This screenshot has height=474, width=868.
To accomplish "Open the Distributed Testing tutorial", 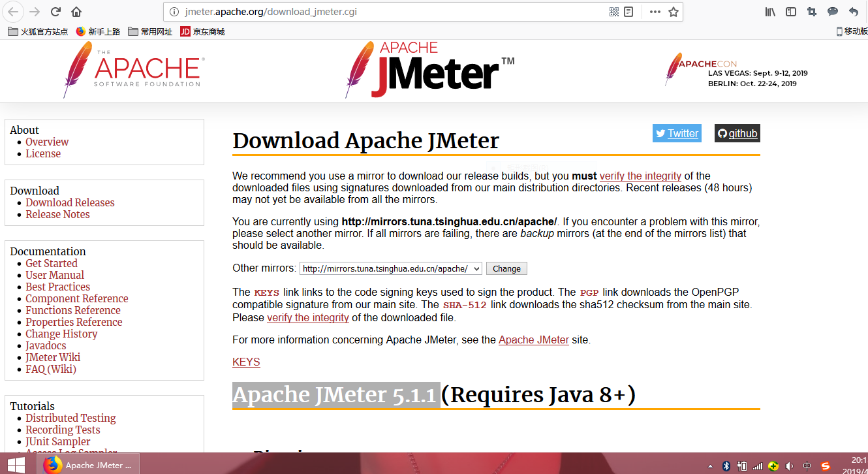I will click(x=70, y=418).
